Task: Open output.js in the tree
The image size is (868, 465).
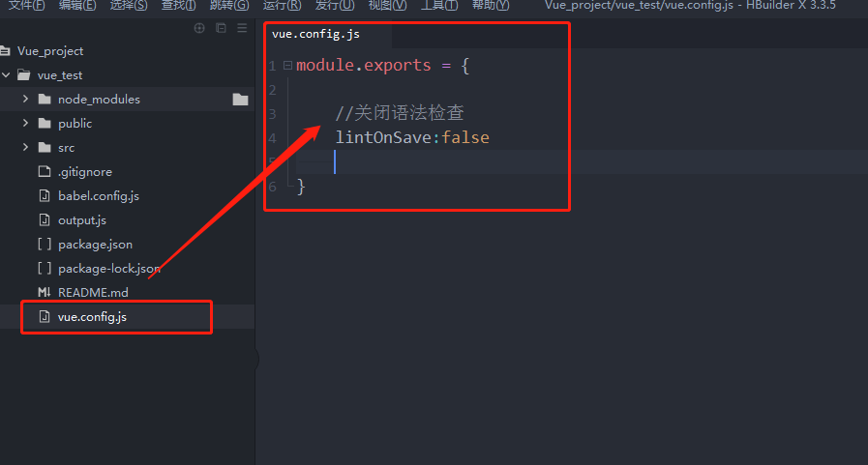Action: pyautogui.click(x=82, y=220)
